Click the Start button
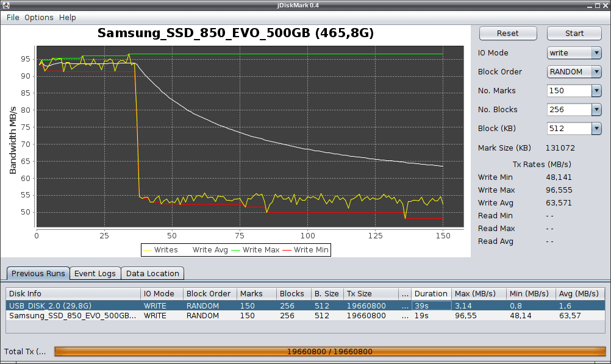 click(574, 34)
